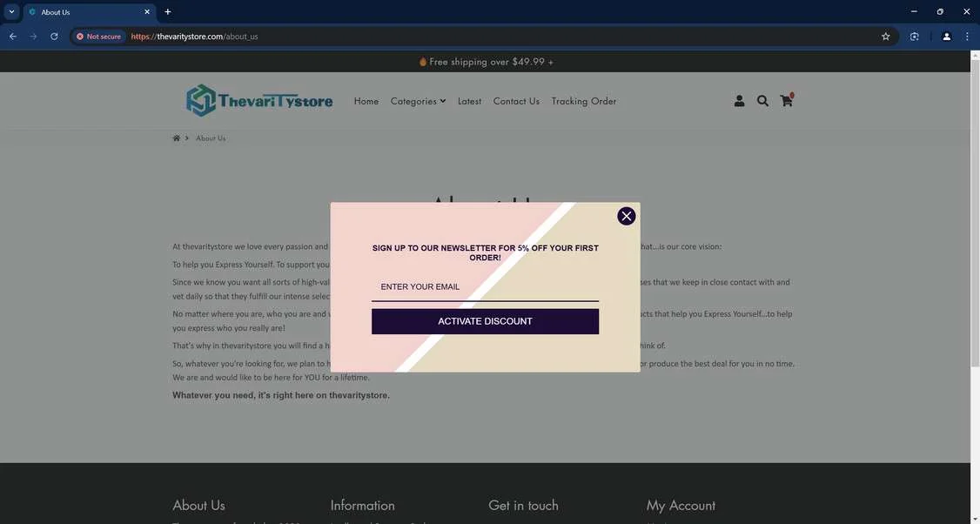The width and height of the screenshot is (980, 524).
Task: Click the Activate Discount button
Action: pyautogui.click(x=485, y=321)
